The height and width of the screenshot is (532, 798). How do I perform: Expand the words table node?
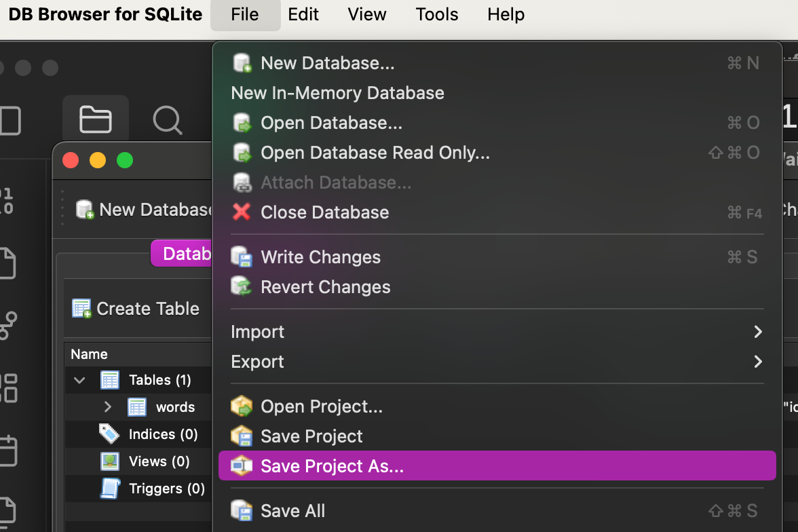pos(107,407)
